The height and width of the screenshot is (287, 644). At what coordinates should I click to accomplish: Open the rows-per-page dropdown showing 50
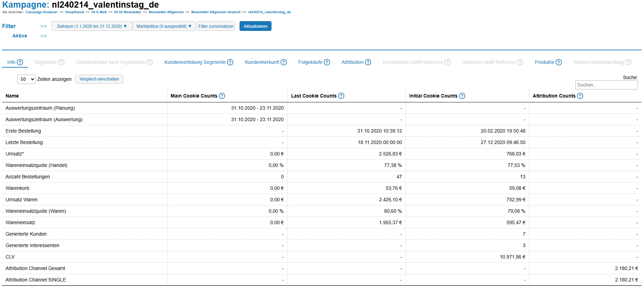point(26,79)
